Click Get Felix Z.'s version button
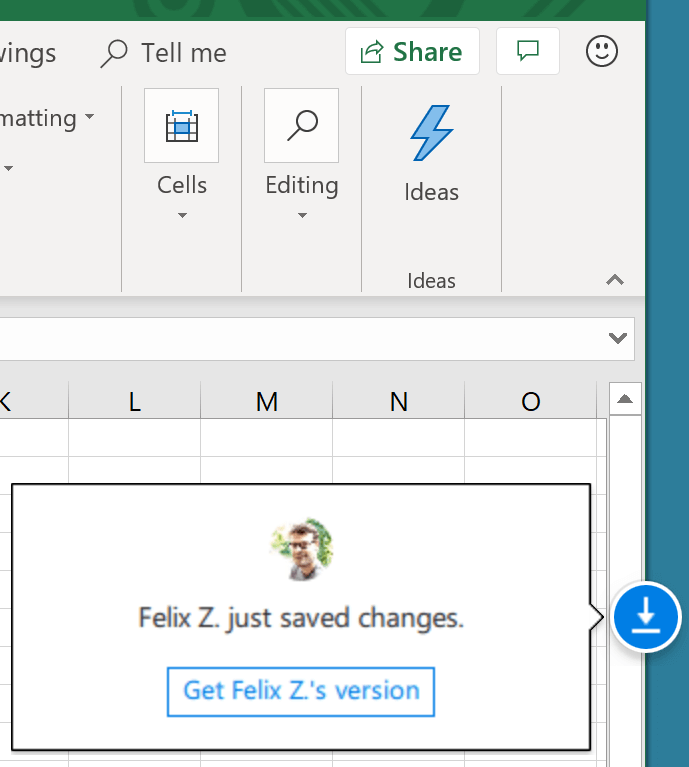Viewport: 689px width, 767px height. click(301, 691)
